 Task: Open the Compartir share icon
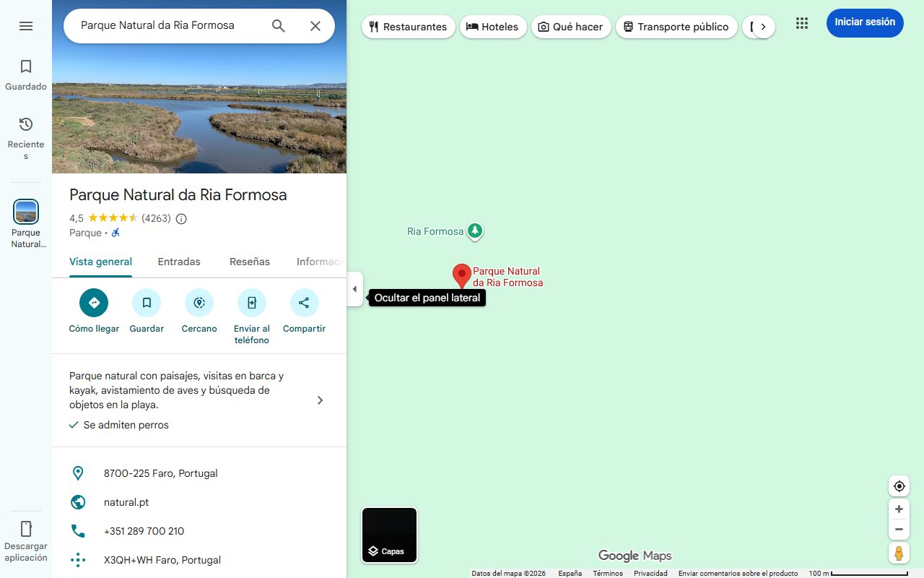pyautogui.click(x=304, y=303)
